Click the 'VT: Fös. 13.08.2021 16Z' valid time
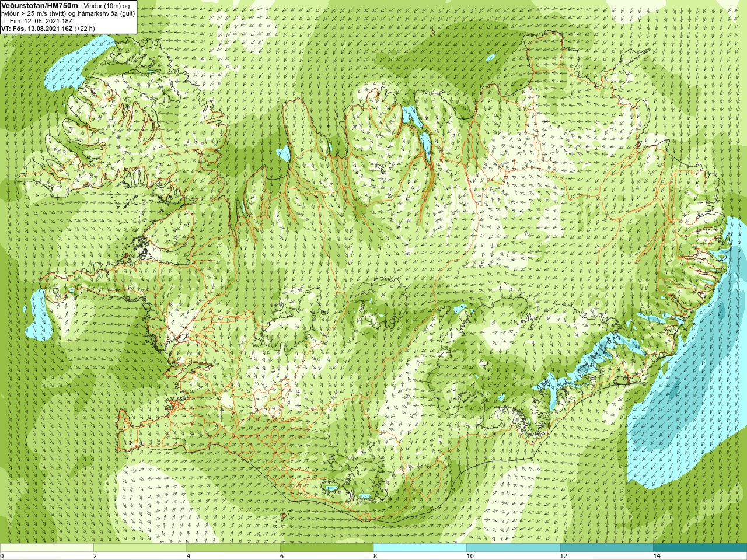 pos(37,29)
